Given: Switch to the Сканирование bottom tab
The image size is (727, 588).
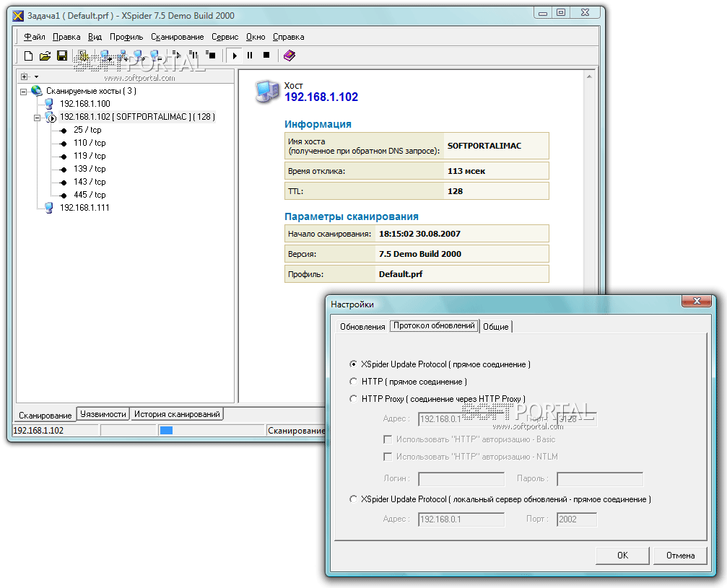Looking at the screenshot, I should coord(45,415).
